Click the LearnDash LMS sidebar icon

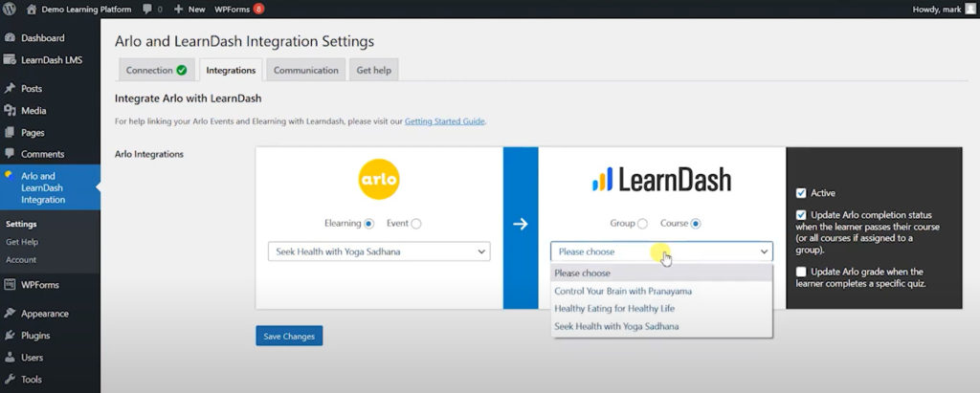(10, 60)
